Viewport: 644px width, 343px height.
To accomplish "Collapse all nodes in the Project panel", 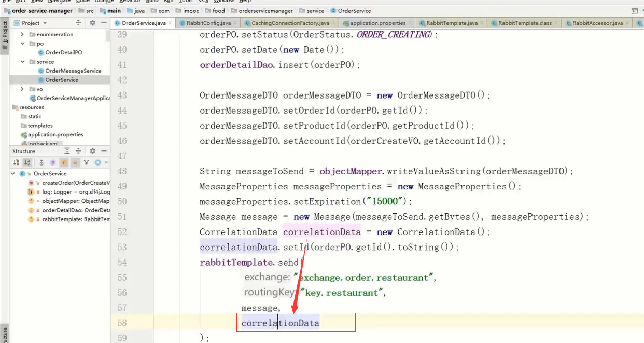I will 78,23.
